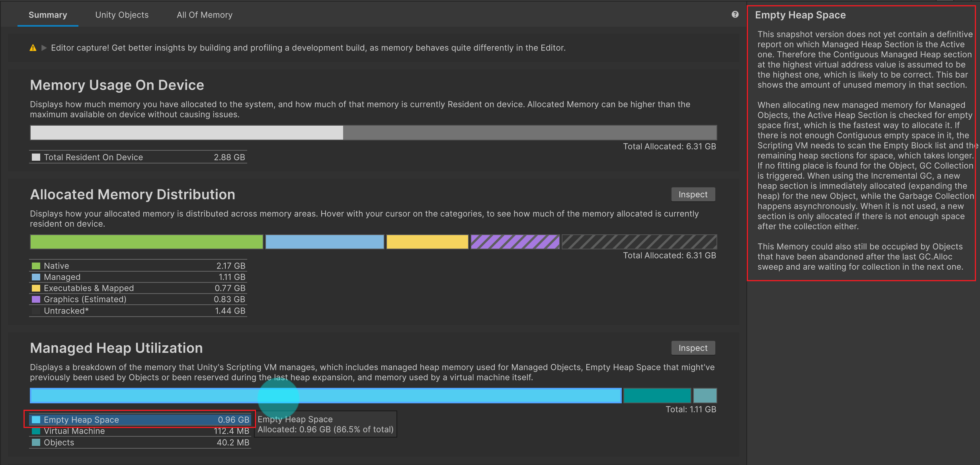This screenshot has width=980, height=465.
Task: Click the help question mark icon
Action: tap(735, 15)
